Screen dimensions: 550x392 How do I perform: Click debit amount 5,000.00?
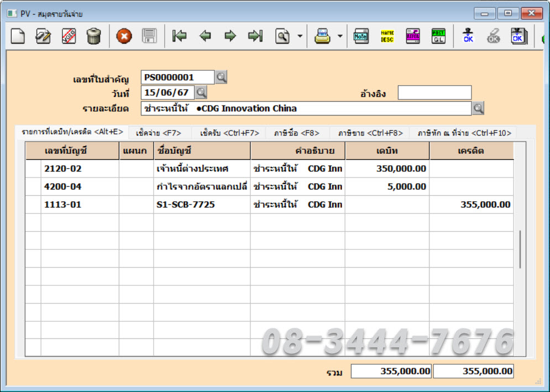387,187
